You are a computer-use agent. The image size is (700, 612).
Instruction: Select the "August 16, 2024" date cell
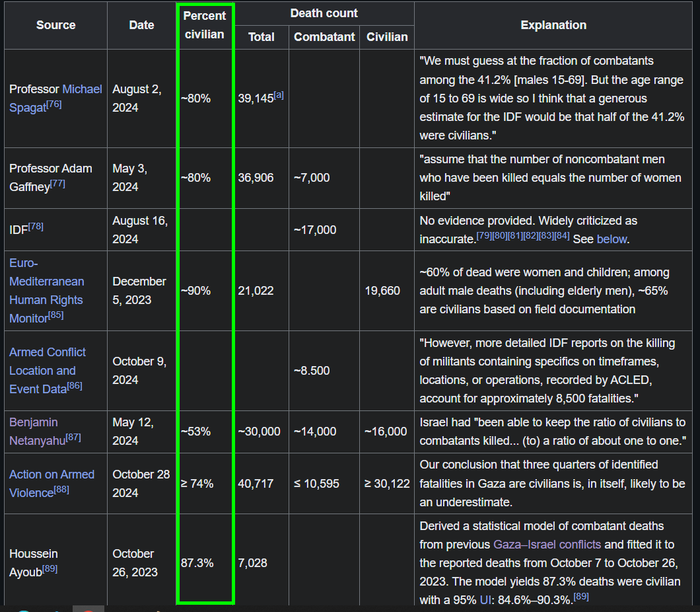141,229
